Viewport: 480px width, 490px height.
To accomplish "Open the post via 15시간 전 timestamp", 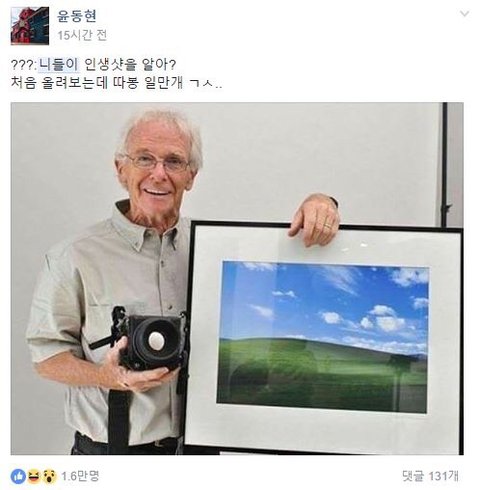I will (x=82, y=35).
